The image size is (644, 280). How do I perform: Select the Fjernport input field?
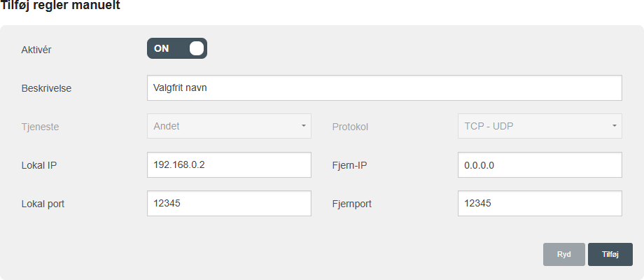pyautogui.click(x=540, y=204)
